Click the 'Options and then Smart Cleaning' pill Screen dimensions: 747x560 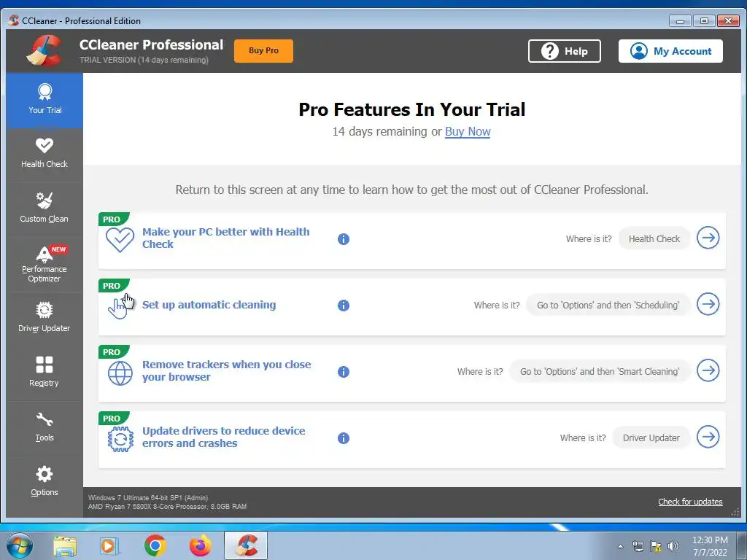[600, 371]
